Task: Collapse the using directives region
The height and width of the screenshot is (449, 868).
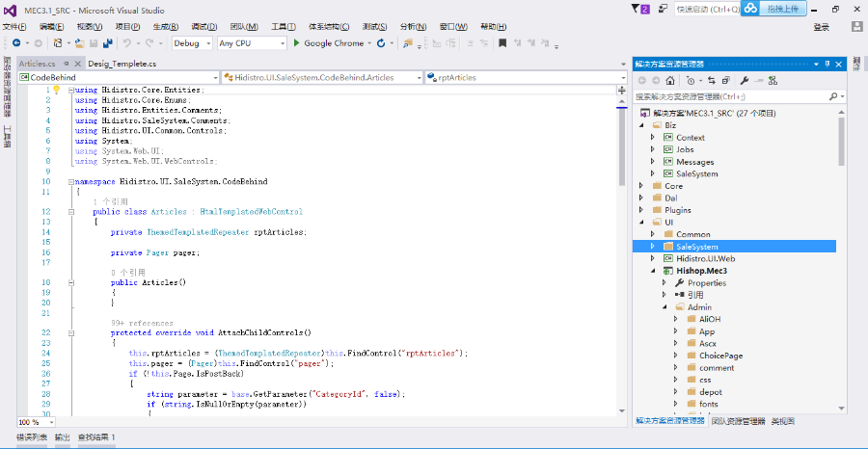Action: pyautogui.click(x=70, y=90)
